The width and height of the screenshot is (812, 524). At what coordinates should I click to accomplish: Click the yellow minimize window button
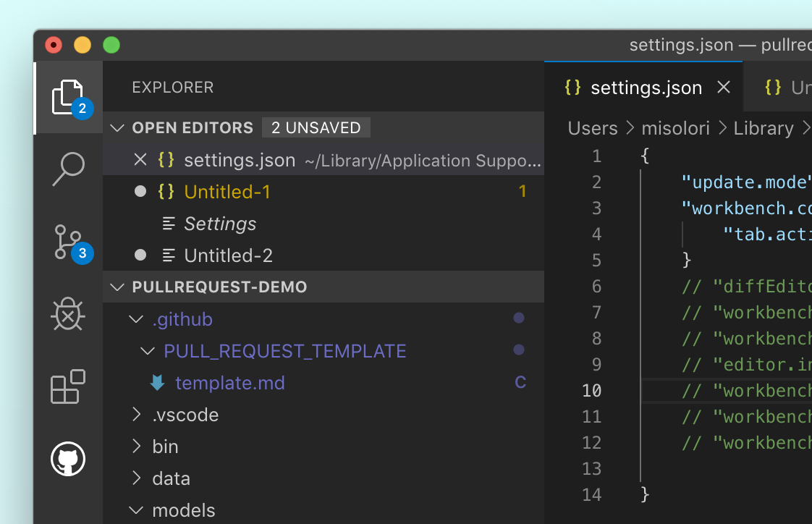click(83, 45)
